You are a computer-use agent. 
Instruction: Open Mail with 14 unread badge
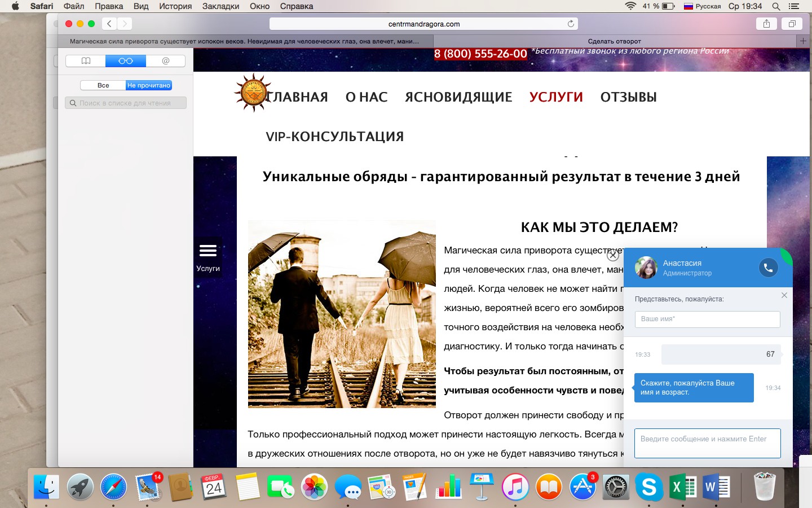[x=148, y=486]
